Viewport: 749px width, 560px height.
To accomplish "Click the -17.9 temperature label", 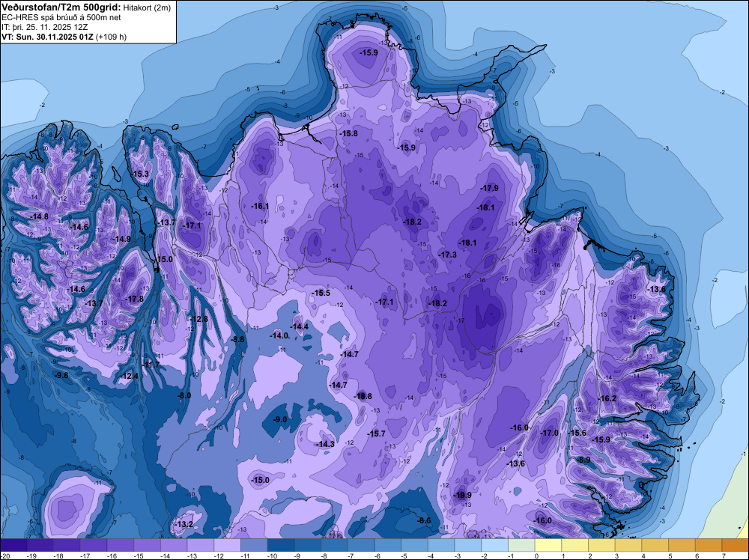I will pos(490,188).
